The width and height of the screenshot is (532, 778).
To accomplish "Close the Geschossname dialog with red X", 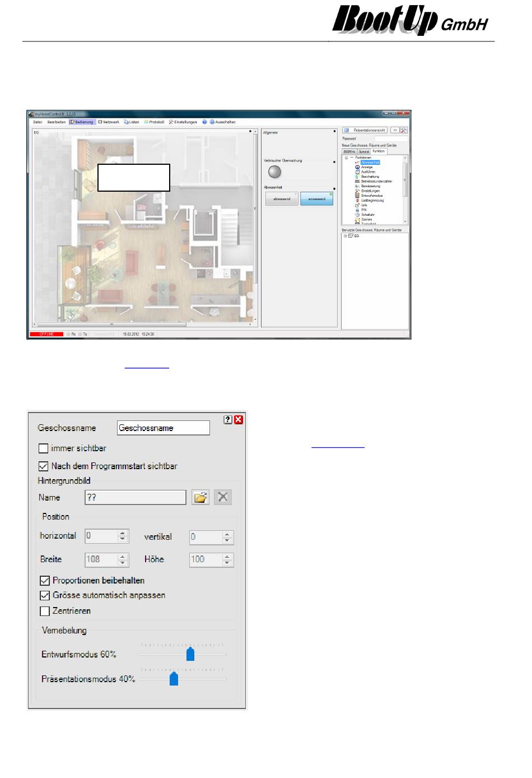I will click(x=239, y=419).
